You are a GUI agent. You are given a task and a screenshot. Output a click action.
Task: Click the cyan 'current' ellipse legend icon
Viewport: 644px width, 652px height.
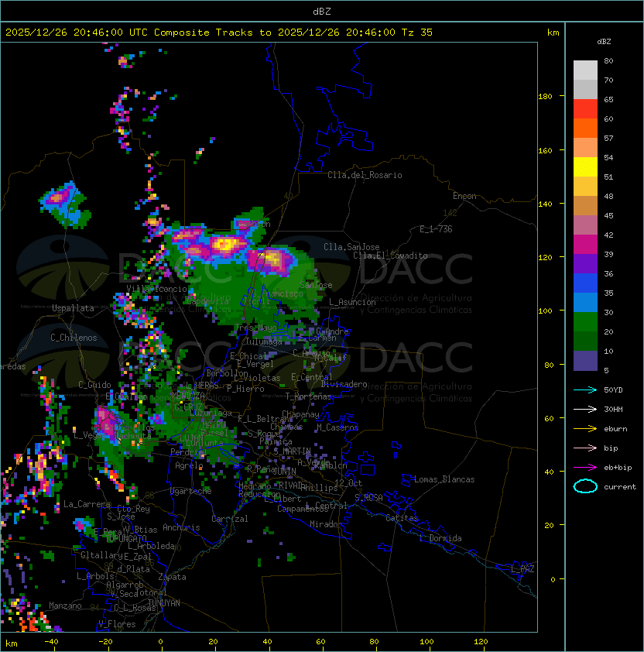pos(585,486)
